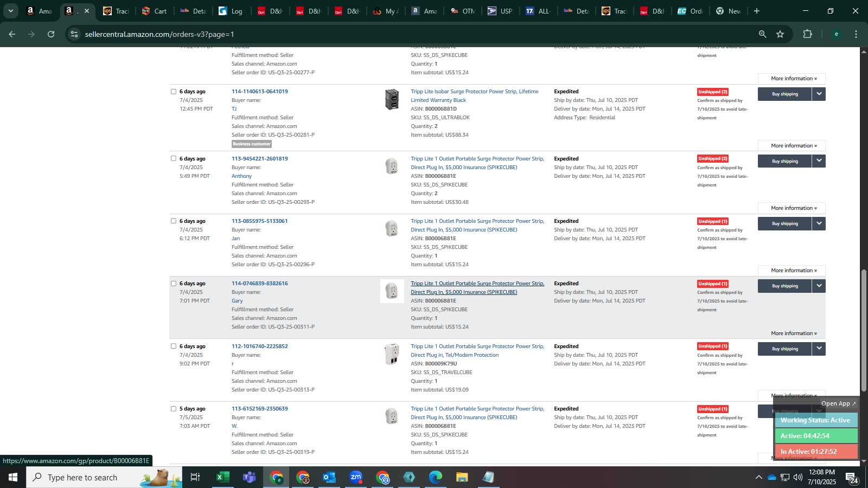Select checkbox for order 114-1140613-0641019
868x488 pixels.
click(174, 92)
